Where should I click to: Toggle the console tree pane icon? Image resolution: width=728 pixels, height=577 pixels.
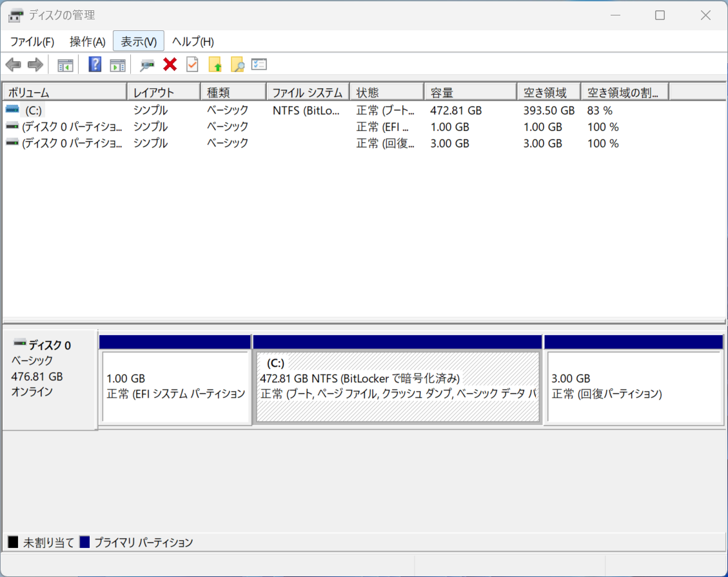coord(65,64)
